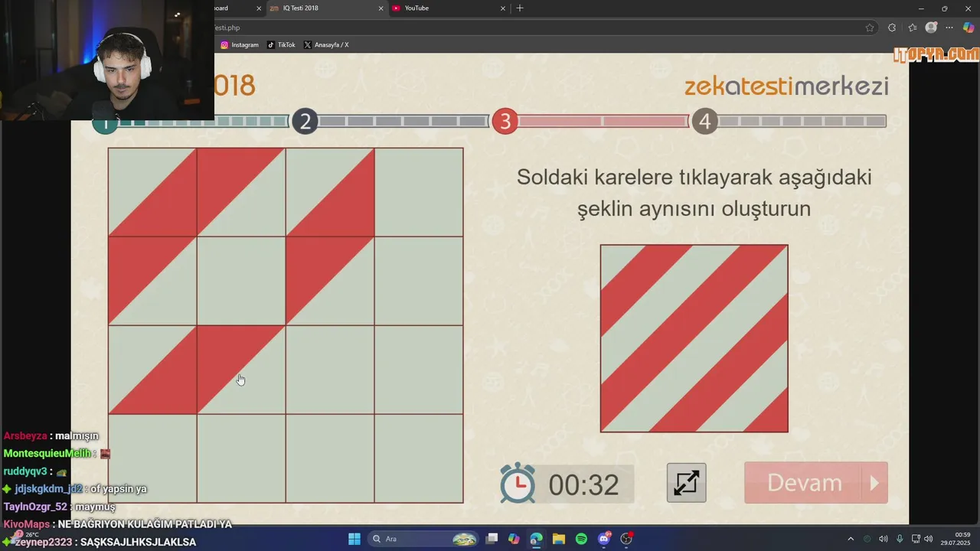This screenshot has height=551, width=980.
Task: Open the Windows Start menu
Action: point(354,539)
